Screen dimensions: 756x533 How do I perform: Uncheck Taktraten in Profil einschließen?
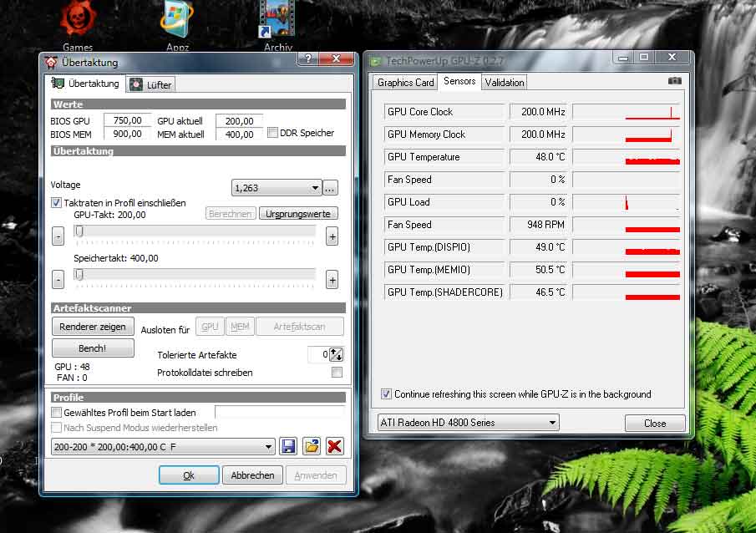click(x=57, y=202)
